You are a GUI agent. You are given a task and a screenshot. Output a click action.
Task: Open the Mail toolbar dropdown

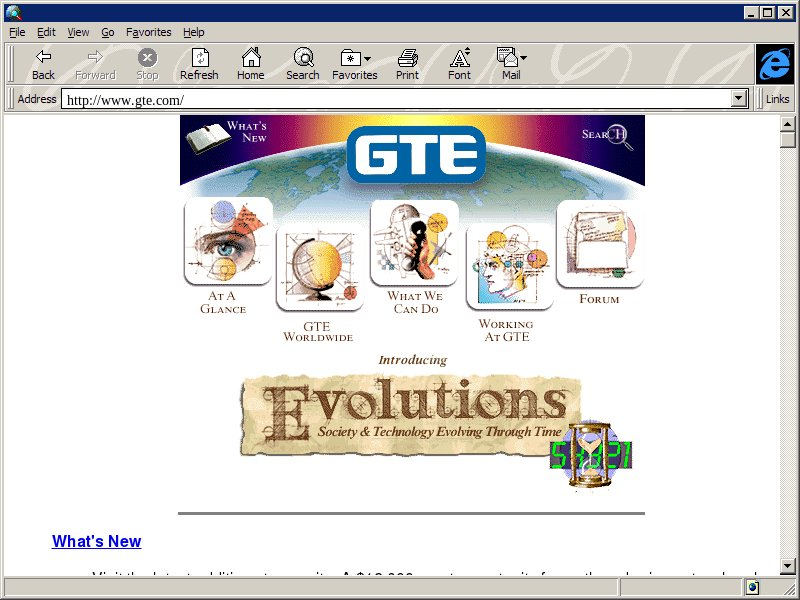click(x=511, y=64)
